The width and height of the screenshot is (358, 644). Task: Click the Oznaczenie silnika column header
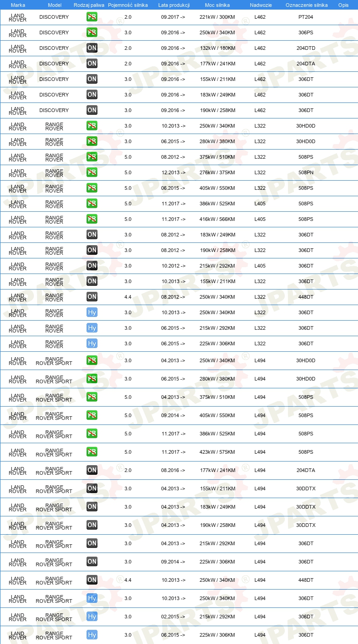point(306,5)
